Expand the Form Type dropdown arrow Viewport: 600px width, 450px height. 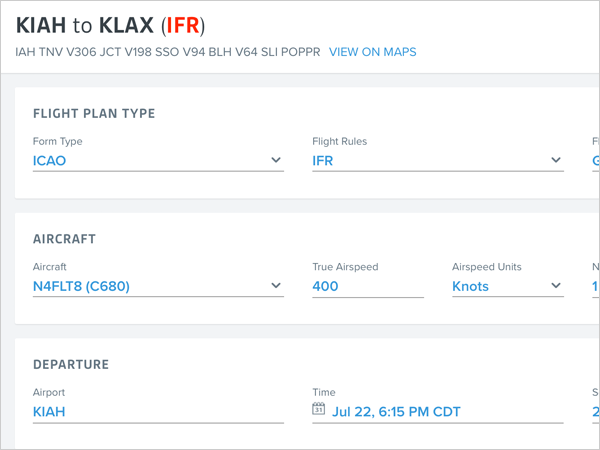pos(276,160)
